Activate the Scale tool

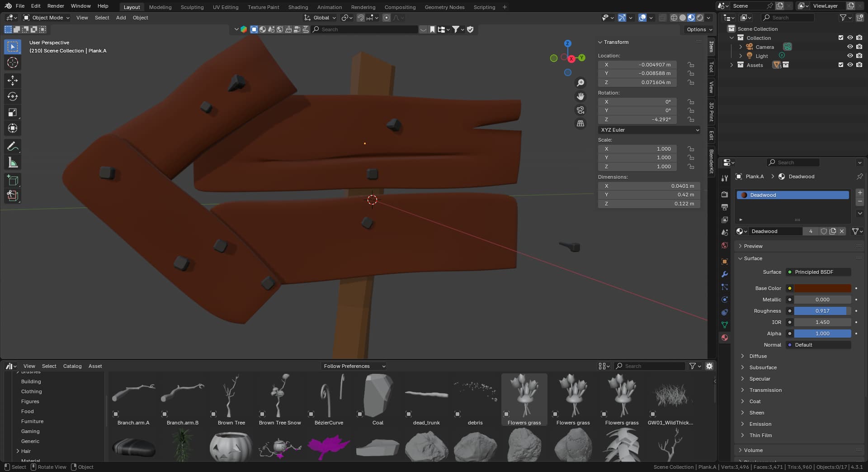pos(13,112)
